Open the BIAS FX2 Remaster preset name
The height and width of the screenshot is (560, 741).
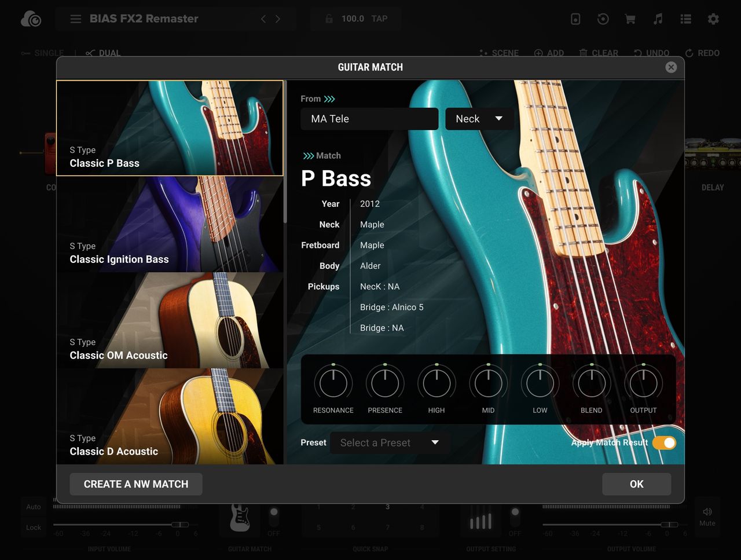[144, 19]
